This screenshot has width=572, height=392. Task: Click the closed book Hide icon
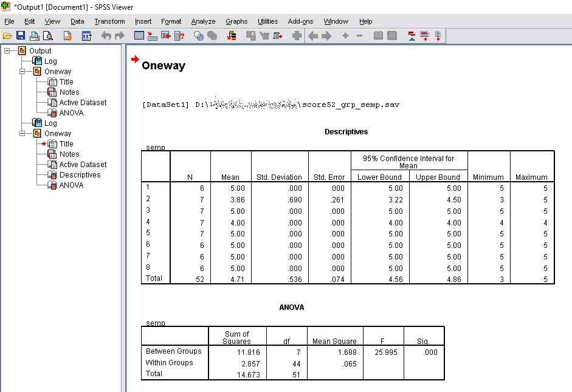coord(392,36)
